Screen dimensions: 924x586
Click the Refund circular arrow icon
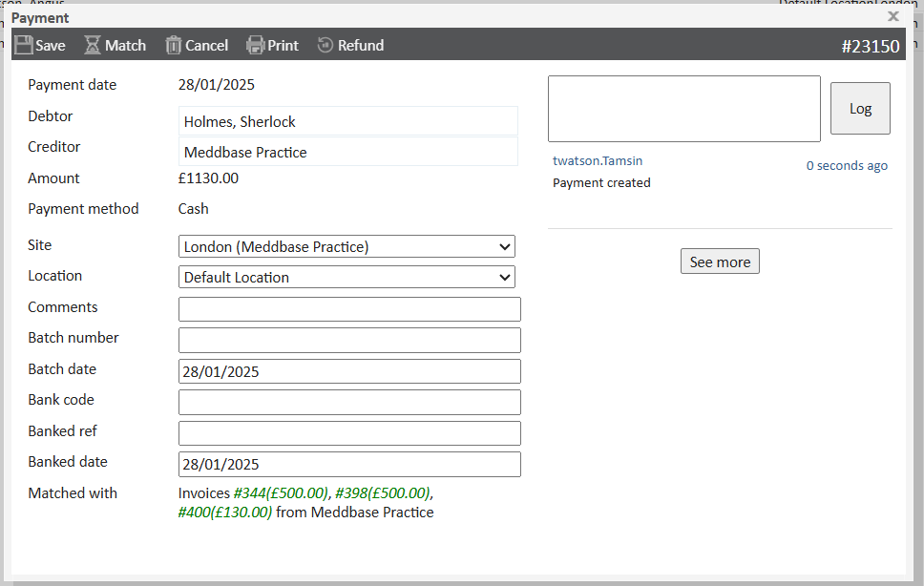click(x=325, y=45)
